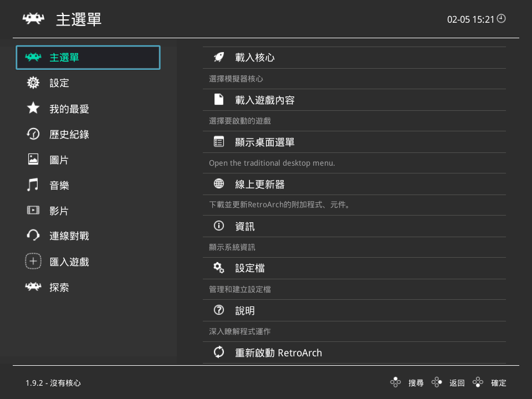
Task: Select the star icon for 我的最愛
Action: (33, 109)
